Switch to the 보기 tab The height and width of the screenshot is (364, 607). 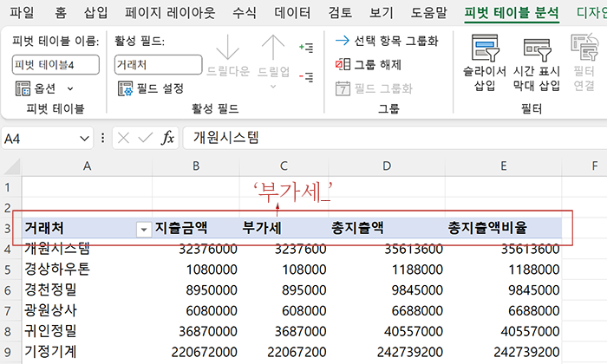[x=381, y=13]
